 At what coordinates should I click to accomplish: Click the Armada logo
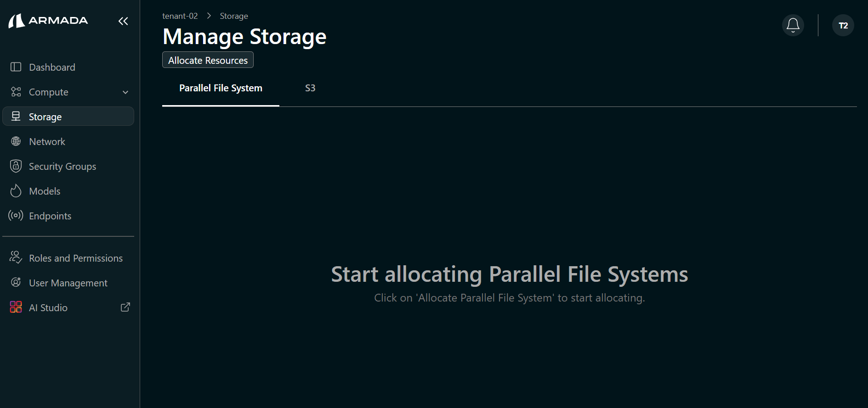pos(48,20)
